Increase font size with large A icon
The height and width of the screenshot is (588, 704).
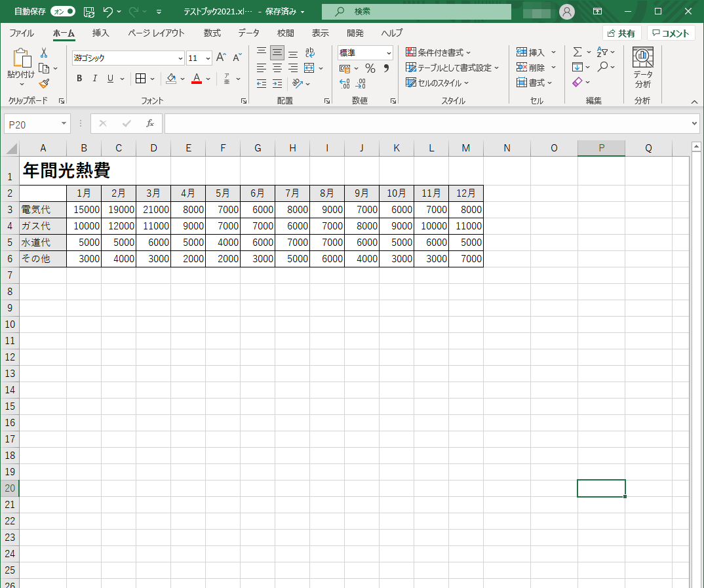click(221, 58)
